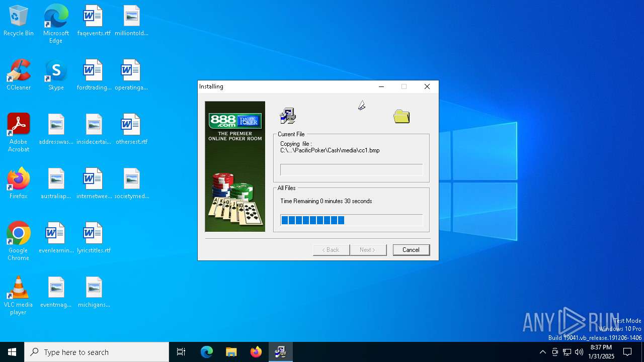This screenshot has width=644, height=362.
Task: Open Firefox desktop shortcut
Action: 19,184
